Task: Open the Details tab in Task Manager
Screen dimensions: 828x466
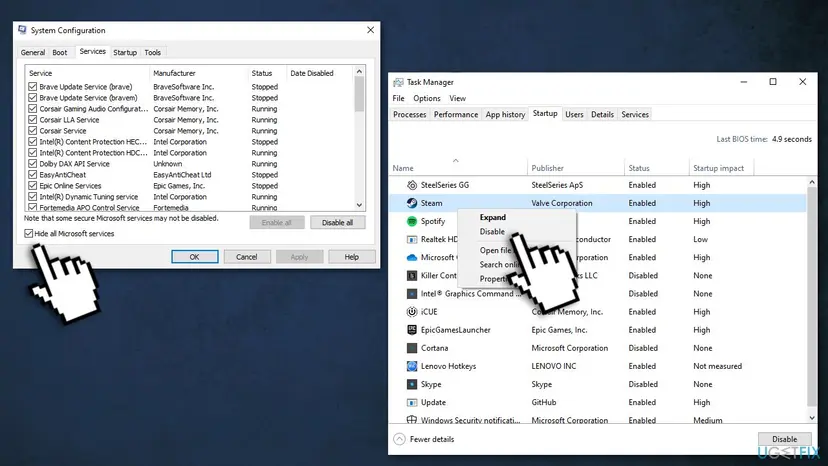Action: pos(603,115)
